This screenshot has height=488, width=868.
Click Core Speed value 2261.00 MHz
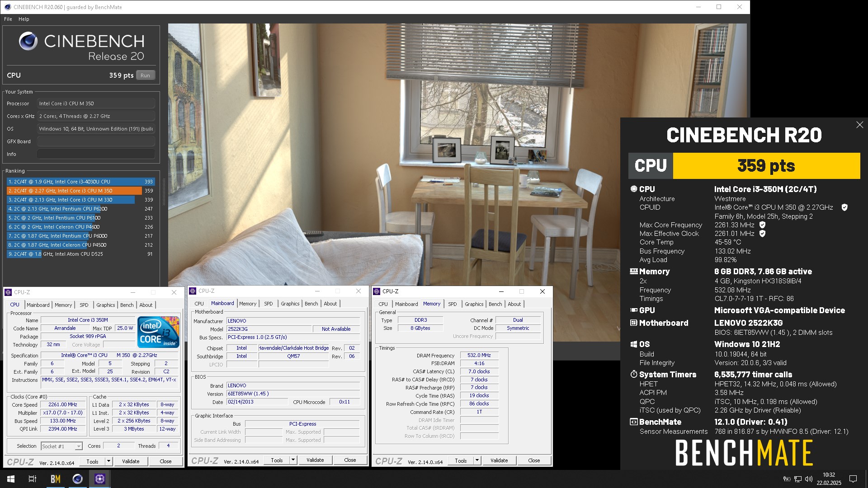tap(62, 405)
